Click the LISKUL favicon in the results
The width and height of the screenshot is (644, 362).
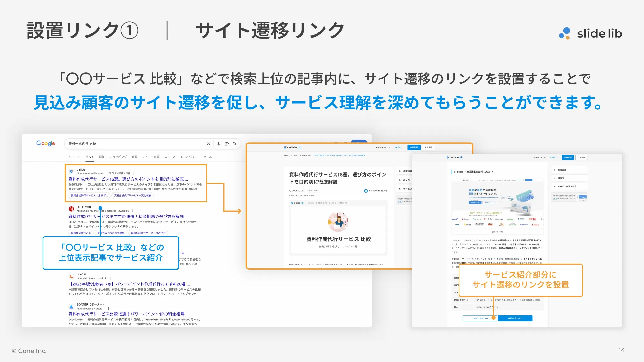71,276
